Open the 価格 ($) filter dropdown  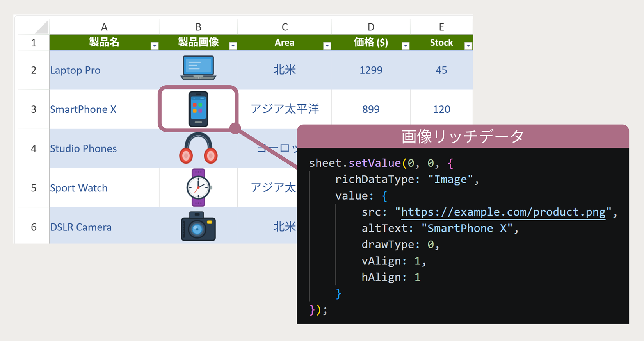(406, 46)
